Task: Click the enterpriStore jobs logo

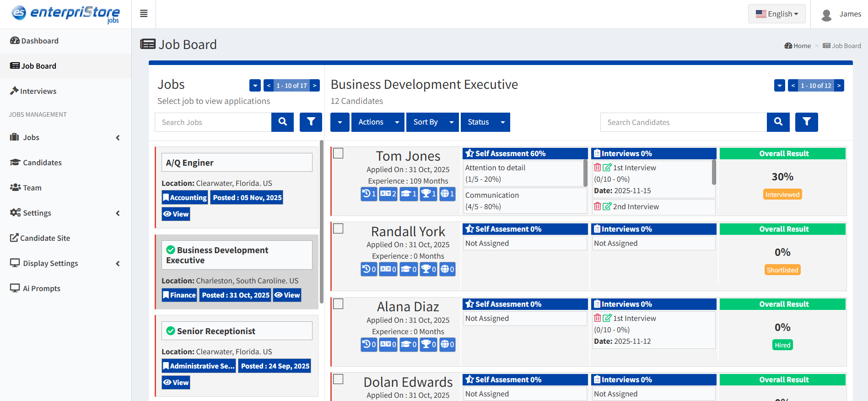Action: click(65, 14)
